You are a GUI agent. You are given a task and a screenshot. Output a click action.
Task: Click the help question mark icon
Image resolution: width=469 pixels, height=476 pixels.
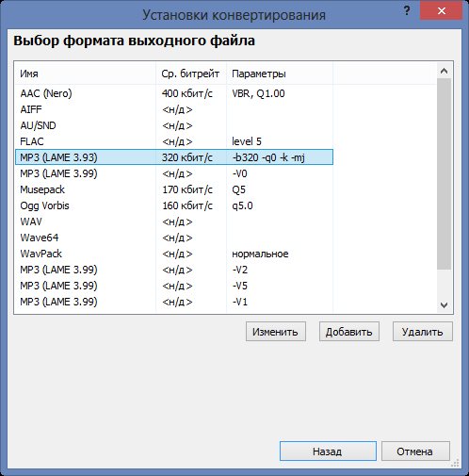(407, 11)
